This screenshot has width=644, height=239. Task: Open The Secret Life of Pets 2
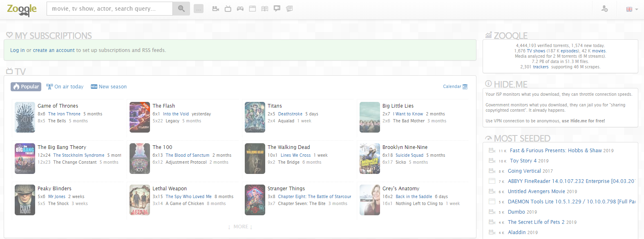point(536,222)
